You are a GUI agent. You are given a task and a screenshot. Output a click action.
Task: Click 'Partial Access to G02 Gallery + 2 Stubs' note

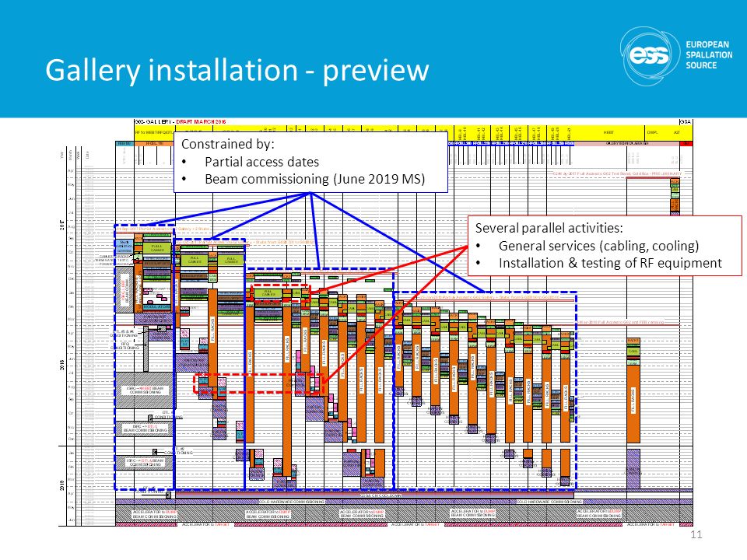pyautogui.click(x=163, y=229)
